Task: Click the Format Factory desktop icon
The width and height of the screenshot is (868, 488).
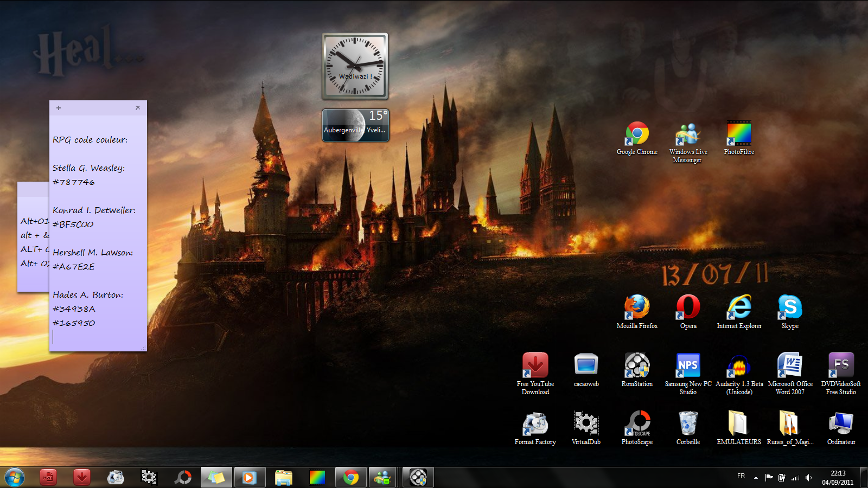Action: point(535,428)
